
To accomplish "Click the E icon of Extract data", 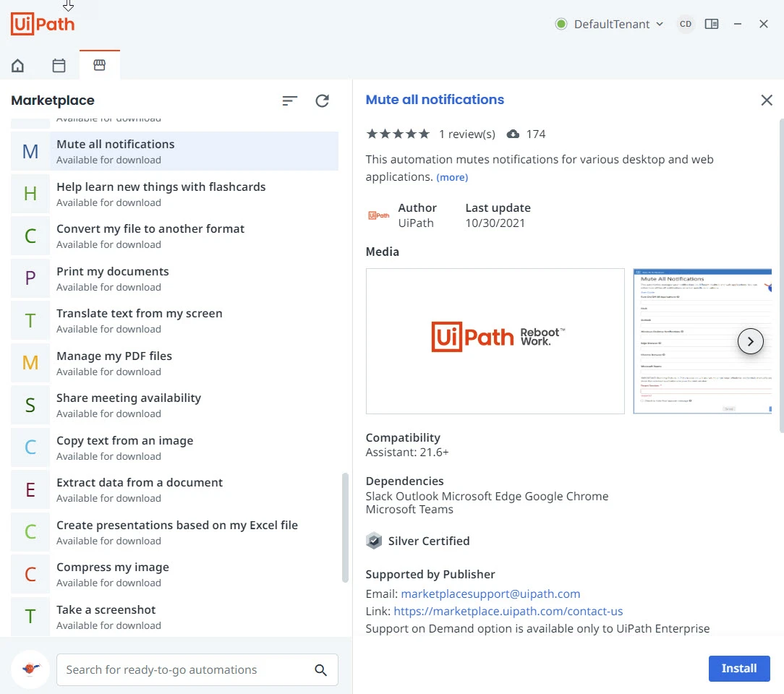I will 30,489.
